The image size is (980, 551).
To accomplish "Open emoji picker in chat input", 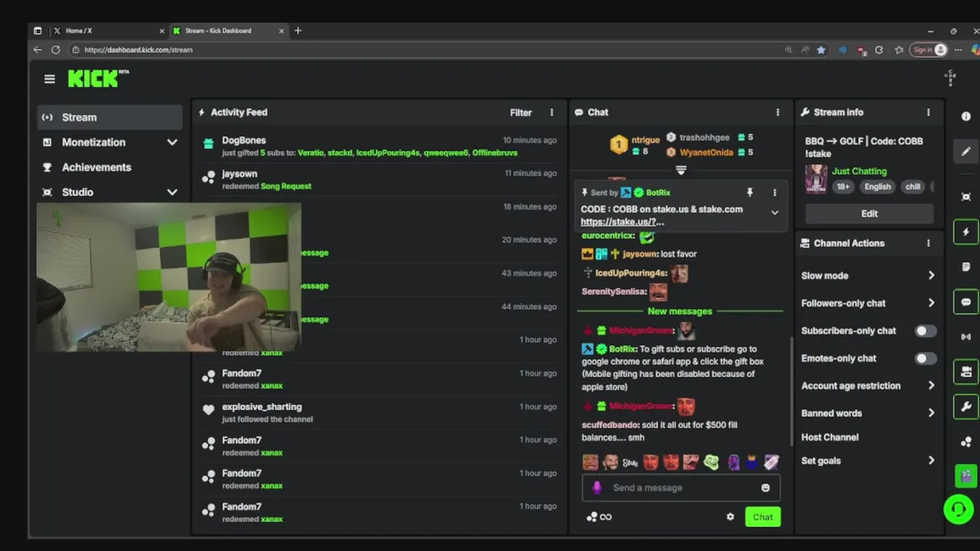I will 766,487.
